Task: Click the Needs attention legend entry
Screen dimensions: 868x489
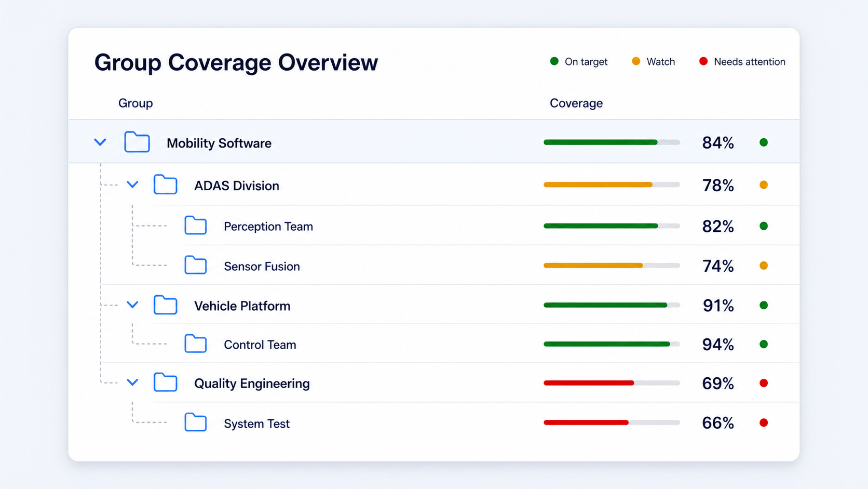Action: (742, 61)
